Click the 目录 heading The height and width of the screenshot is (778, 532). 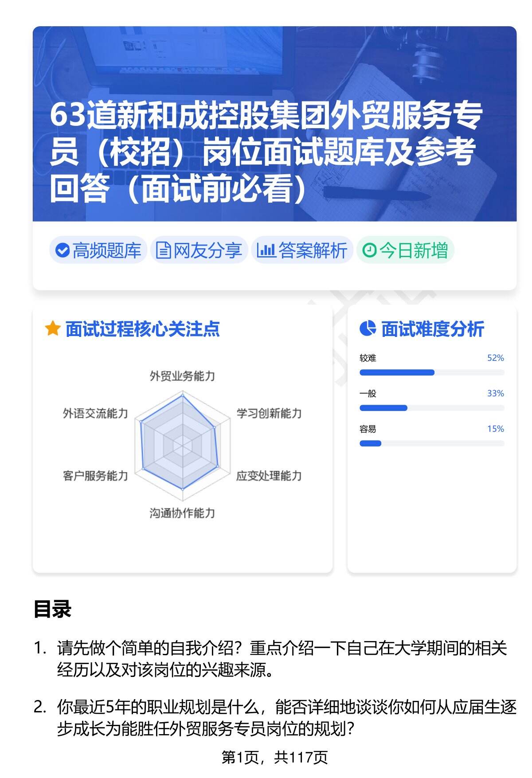coord(52,609)
